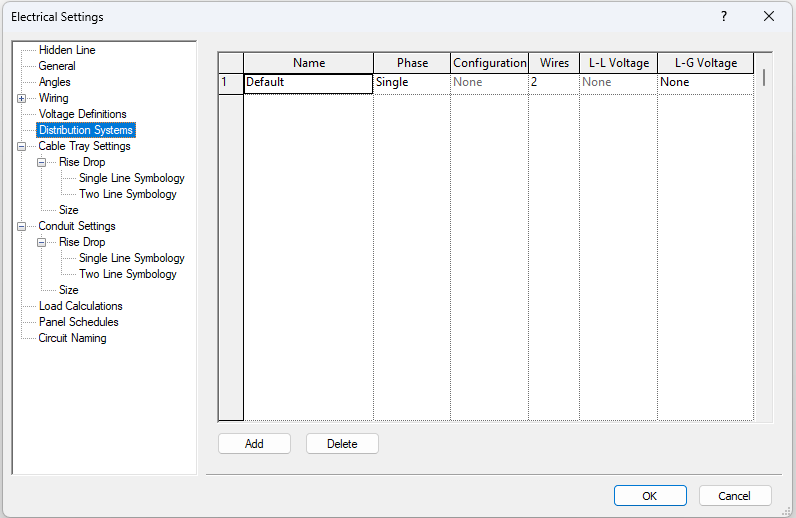Viewport: 796px width, 518px height.
Task: Click the L-L Voltage column header
Action: pos(619,63)
